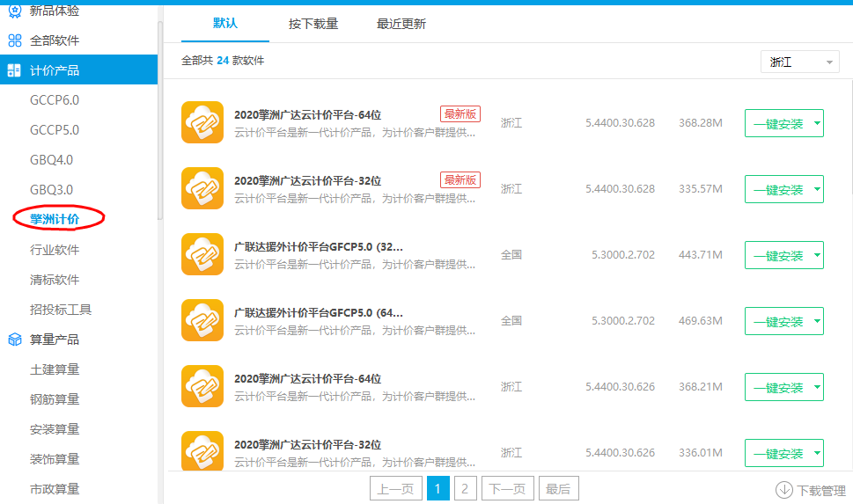Open 下载管理 download manager
853x504 pixels.
tap(811, 491)
